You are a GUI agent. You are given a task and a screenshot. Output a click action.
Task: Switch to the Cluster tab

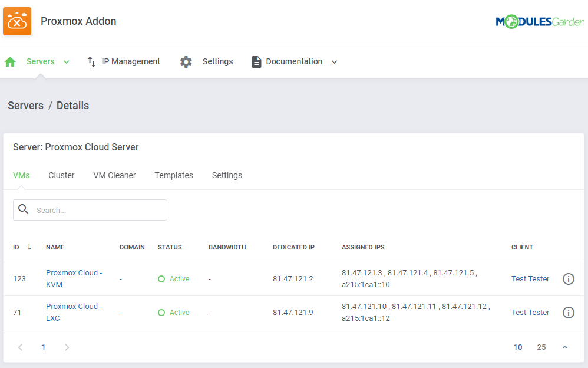(61, 175)
